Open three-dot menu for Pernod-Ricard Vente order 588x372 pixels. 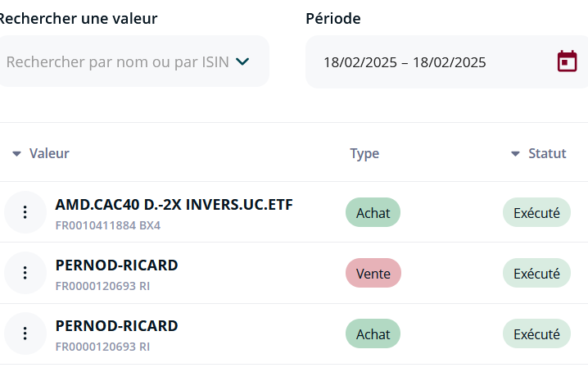(25, 273)
